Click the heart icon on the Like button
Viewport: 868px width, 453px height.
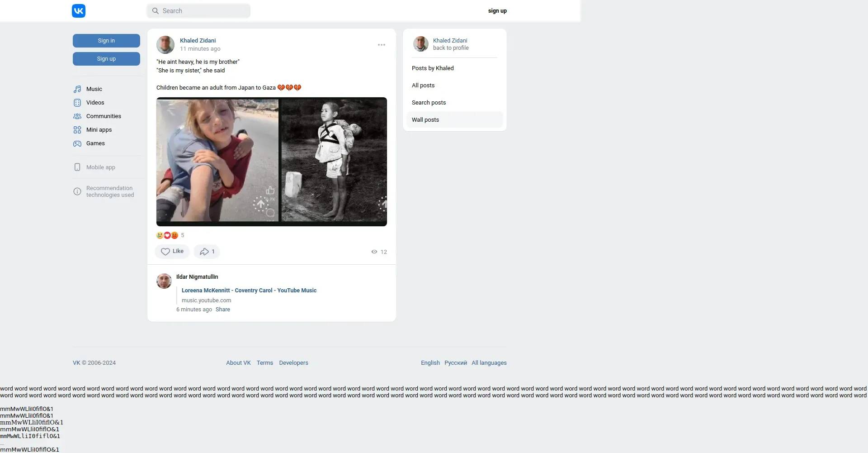point(165,252)
